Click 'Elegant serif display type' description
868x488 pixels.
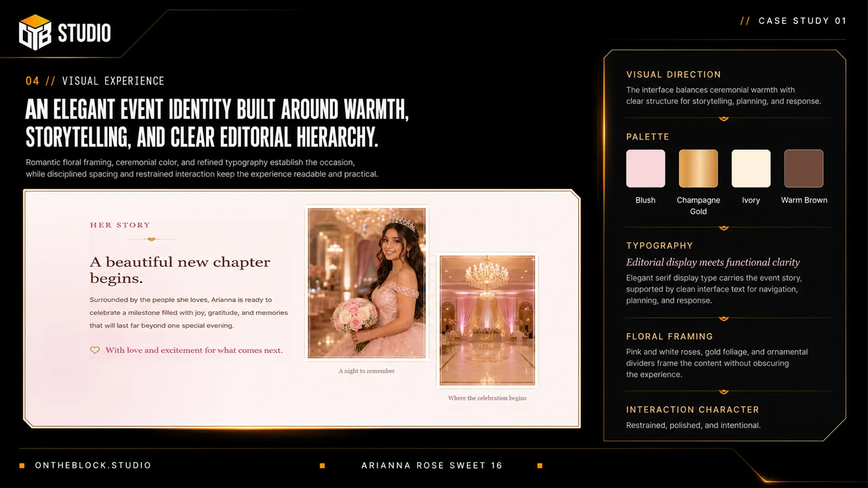pos(714,289)
